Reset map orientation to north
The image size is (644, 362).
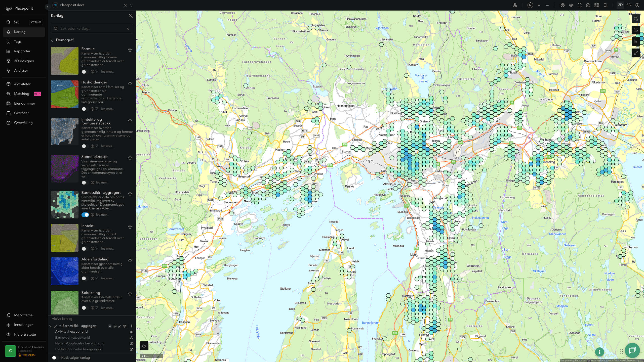tap(530, 5)
